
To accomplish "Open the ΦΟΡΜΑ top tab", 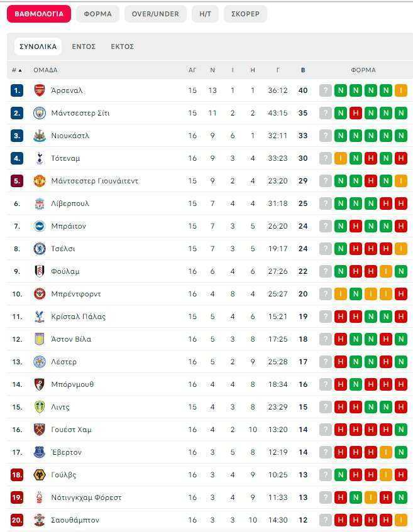I will (x=98, y=14).
